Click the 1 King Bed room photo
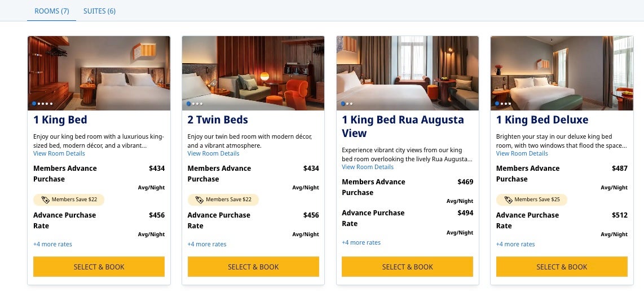The image size is (644, 292). point(99,73)
